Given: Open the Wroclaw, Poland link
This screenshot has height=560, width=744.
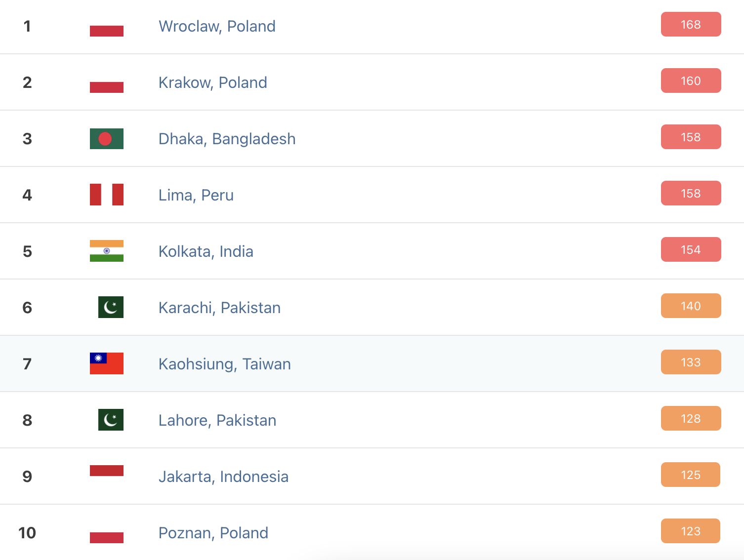Looking at the screenshot, I should click(217, 26).
